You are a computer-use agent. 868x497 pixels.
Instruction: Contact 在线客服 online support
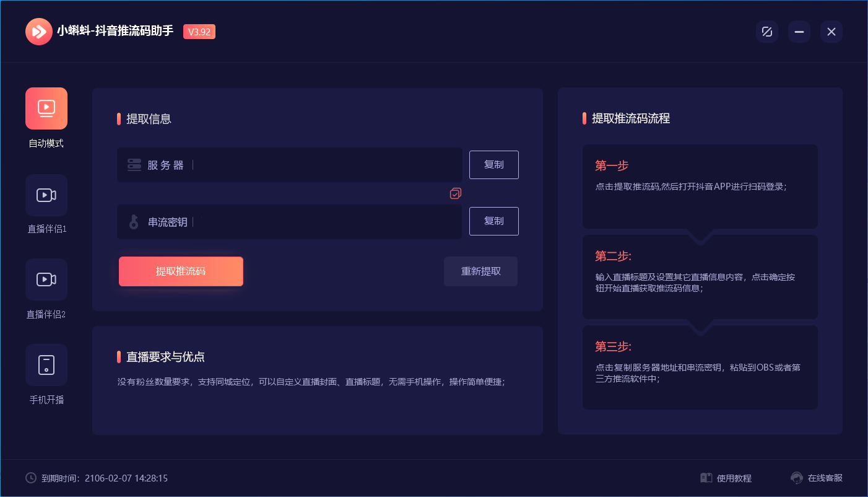pos(818,478)
